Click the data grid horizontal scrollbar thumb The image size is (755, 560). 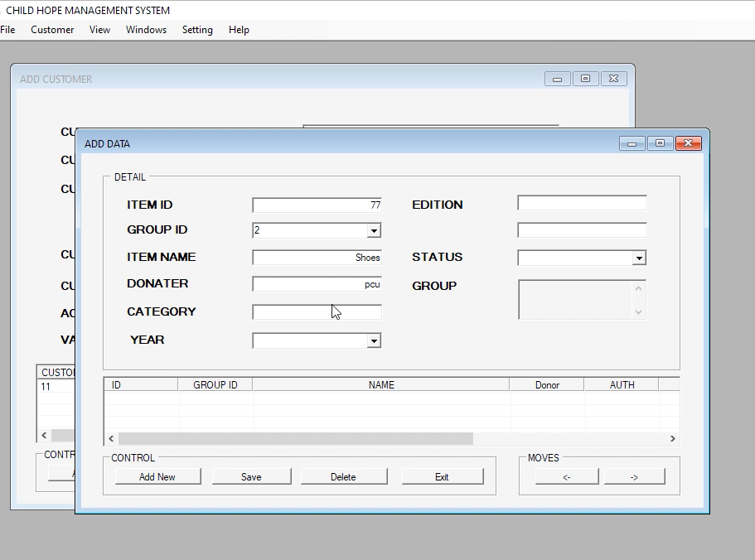(296, 438)
